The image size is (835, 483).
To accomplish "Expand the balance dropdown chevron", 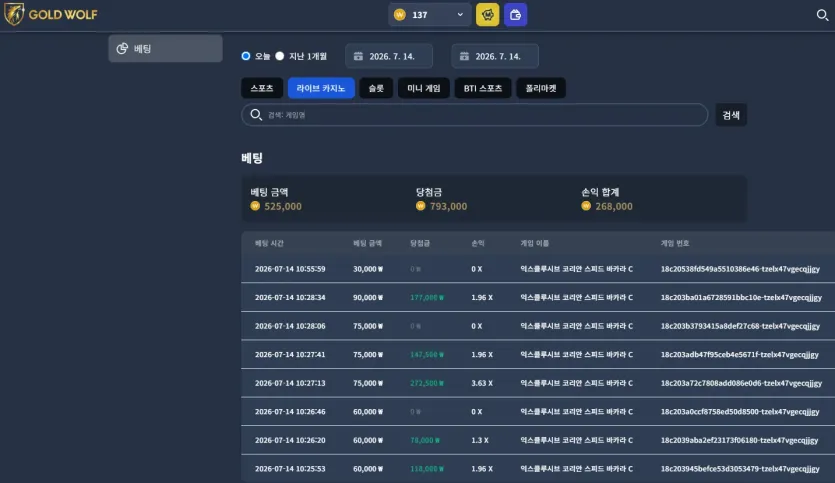I will pos(460,15).
